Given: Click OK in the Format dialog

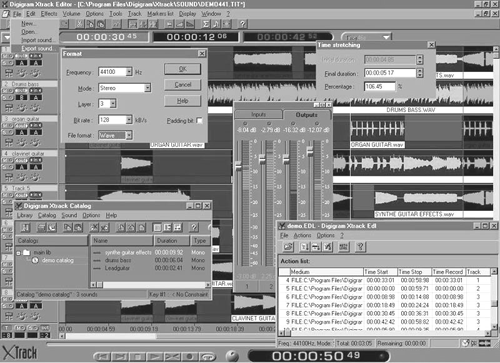Looking at the screenshot, I should pos(182,69).
